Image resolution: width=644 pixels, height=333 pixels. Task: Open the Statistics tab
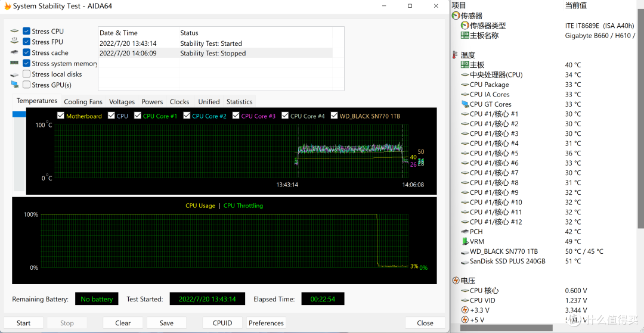click(240, 102)
